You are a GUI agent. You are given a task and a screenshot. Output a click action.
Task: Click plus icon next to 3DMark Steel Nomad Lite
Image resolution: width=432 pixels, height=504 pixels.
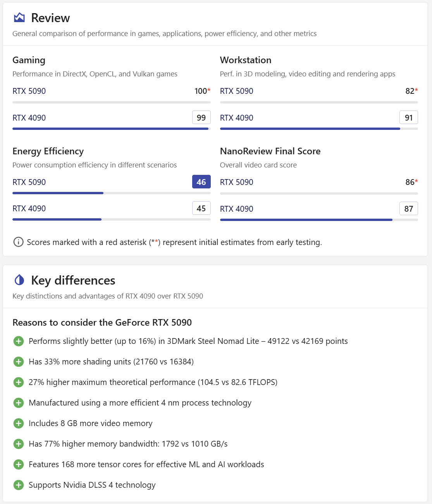19,341
